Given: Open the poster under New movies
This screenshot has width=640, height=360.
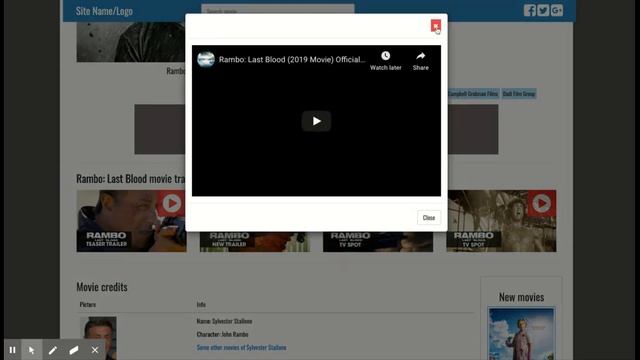Looking at the screenshot, I should (521, 334).
